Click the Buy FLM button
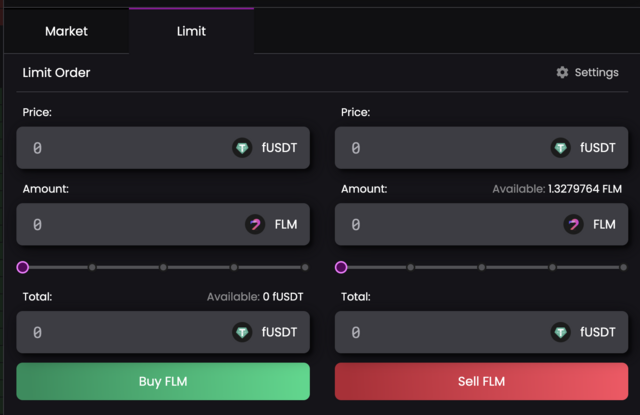Image resolution: width=640 pixels, height=415 pixels. 163,382
